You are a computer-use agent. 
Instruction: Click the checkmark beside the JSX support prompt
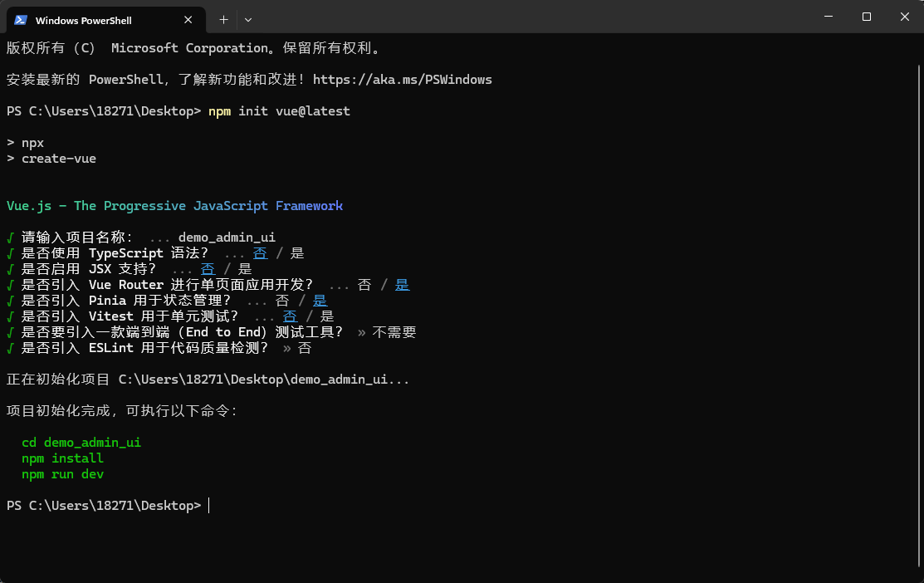(8, 268)
